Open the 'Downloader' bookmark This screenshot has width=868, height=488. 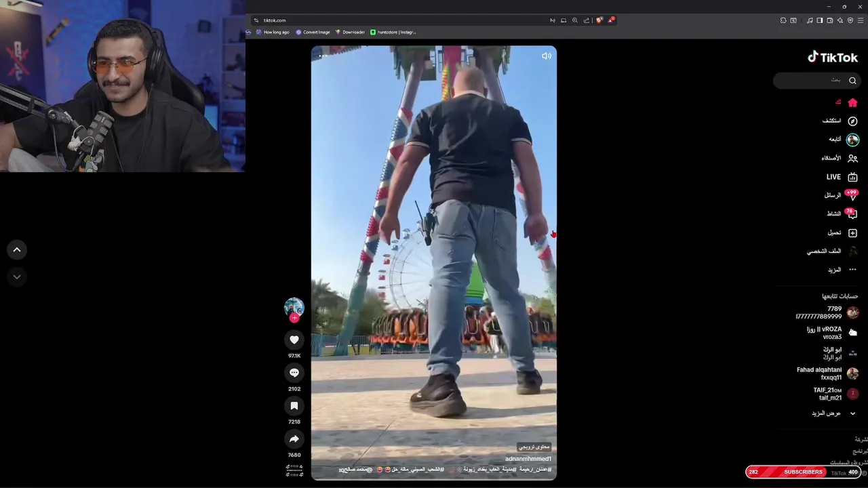[350, 32]
